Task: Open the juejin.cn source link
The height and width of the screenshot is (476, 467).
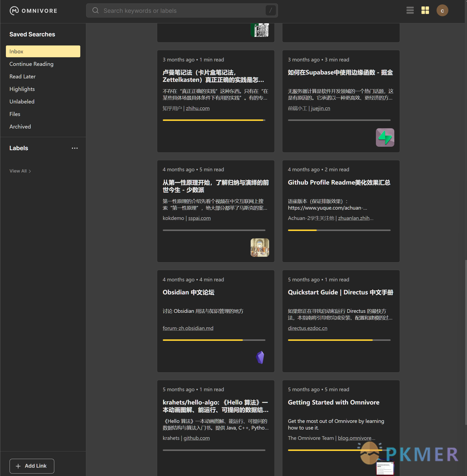Action: [320, 108]
